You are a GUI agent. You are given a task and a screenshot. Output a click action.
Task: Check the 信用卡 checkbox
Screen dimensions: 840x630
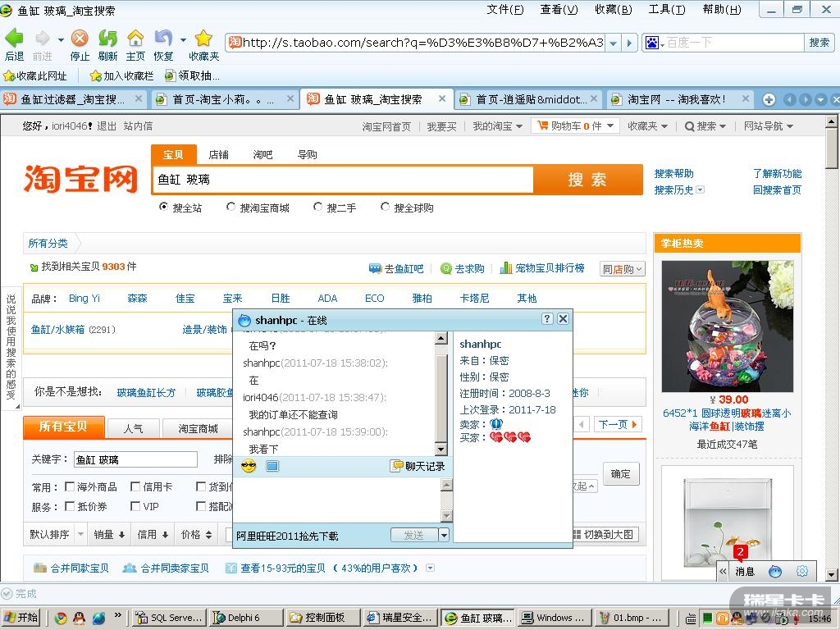pos(135,486)
